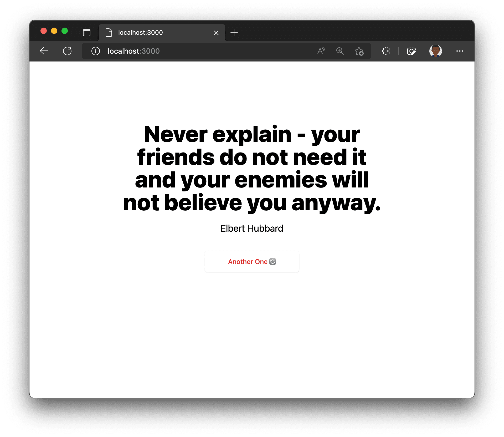Go back using the back arrow
This screenshot has width=504, height=437.
44,51
